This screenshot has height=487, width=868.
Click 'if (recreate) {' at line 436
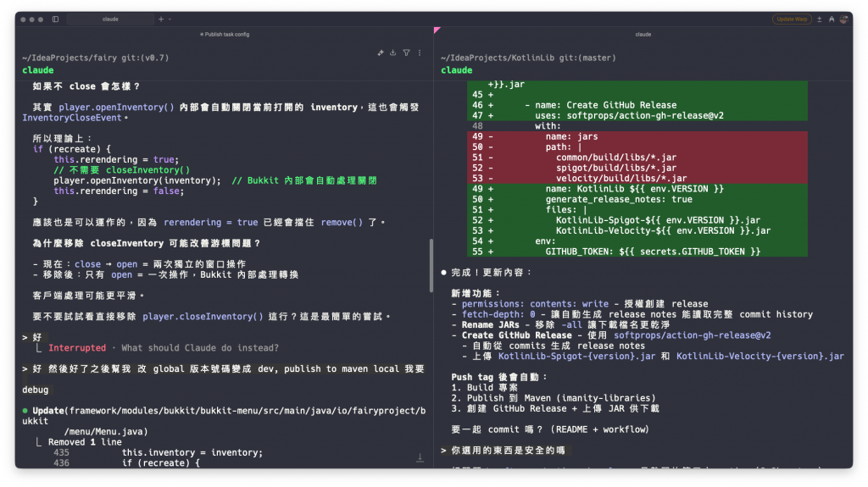pyautogui.click(x=160, y=463)
